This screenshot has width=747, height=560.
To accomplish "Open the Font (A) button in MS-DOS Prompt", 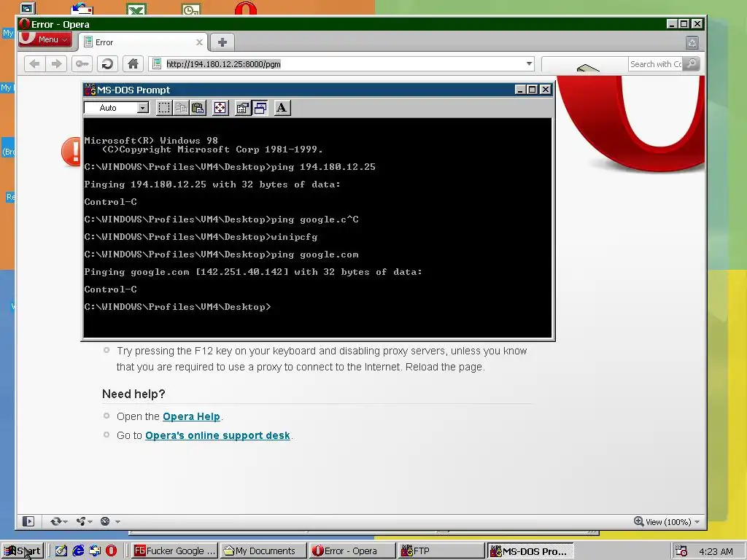I will [x=282, y=108].
